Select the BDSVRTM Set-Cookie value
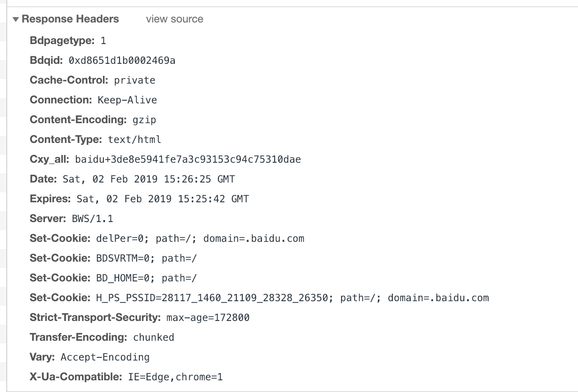The height and width of the screenshot is (392, 578). point(147,258)
